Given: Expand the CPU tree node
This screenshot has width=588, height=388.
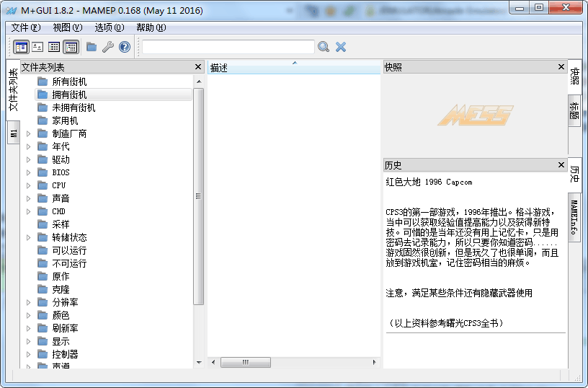Looking at the screenshot, I should click(29, 185).
